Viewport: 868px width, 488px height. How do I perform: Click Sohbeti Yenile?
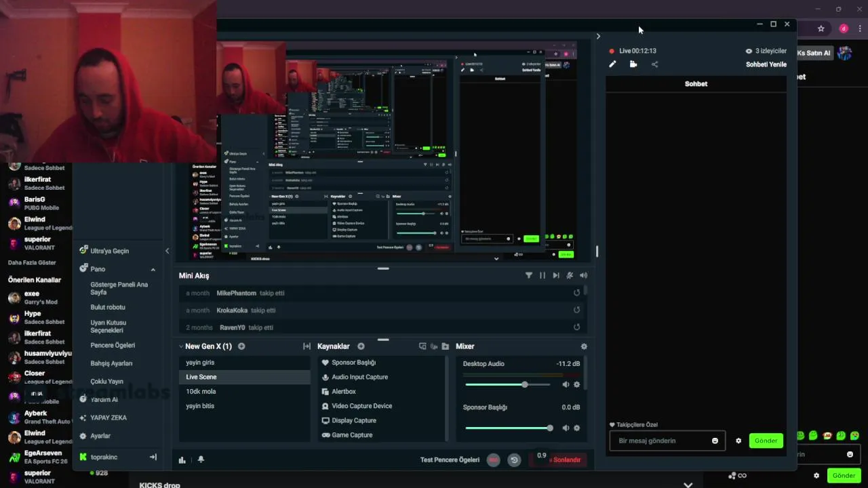pyautogui.click(x=766, y=64)
